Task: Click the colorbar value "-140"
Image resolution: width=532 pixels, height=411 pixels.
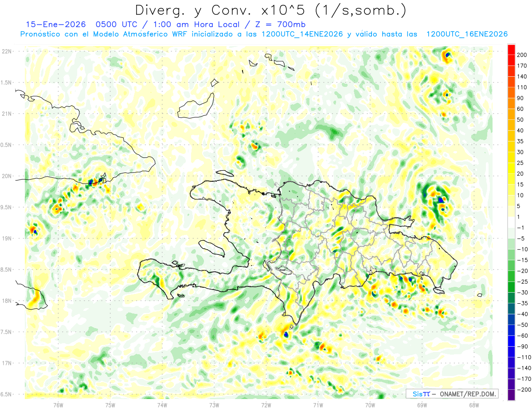Action: click(x=524, y=368)
